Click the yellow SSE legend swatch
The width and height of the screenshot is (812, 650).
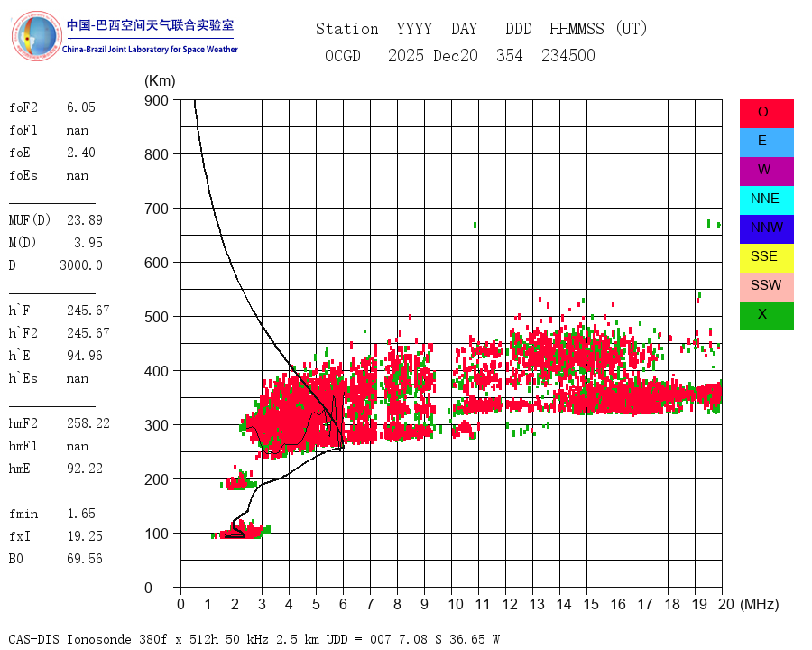(766, 258)
